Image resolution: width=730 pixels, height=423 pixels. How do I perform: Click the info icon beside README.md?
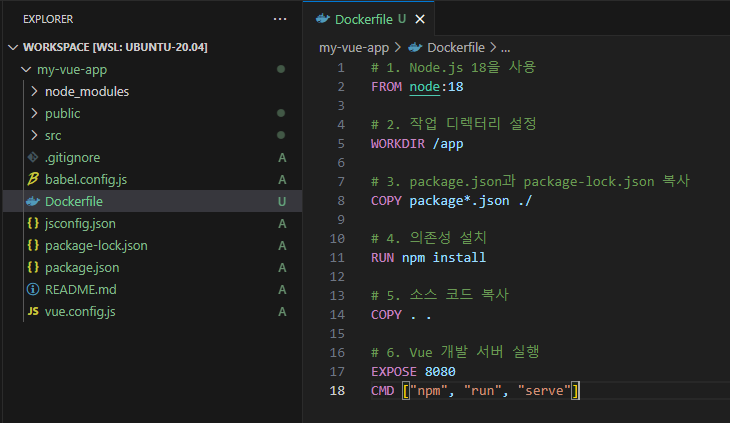pos(33,290)
